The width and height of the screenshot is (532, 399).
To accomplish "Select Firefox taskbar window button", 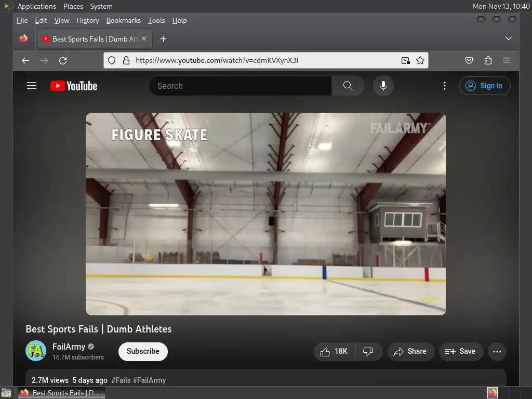I will tap(61, 393).
